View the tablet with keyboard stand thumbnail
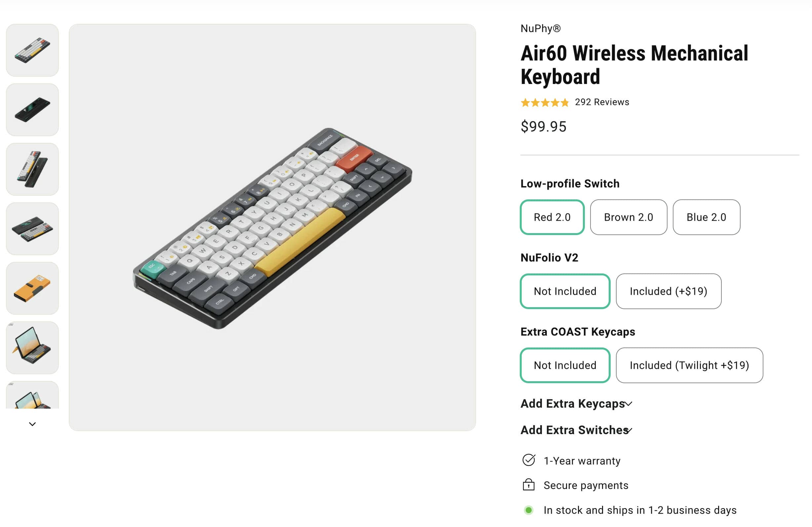This screenshot has width=812, height=527. click(x=32, y=347)
